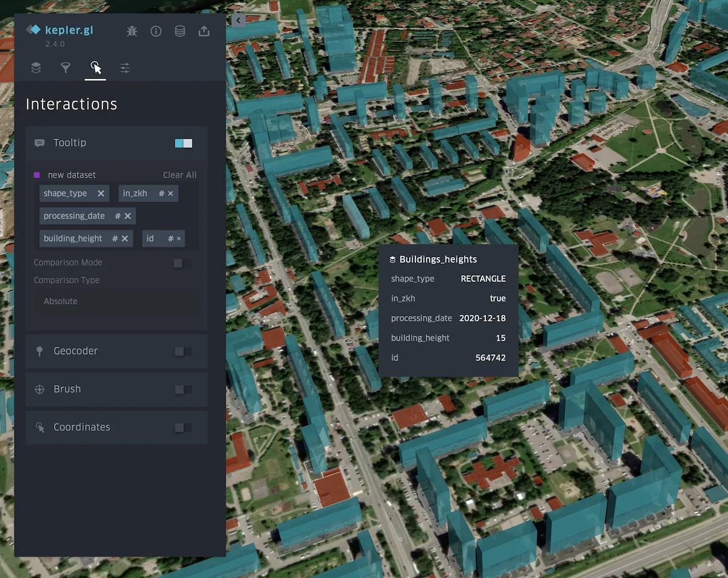This screenshot has width=728, height=578.
Task: Click the RECTANGLE value in tooltip
Action: point(483,279)
